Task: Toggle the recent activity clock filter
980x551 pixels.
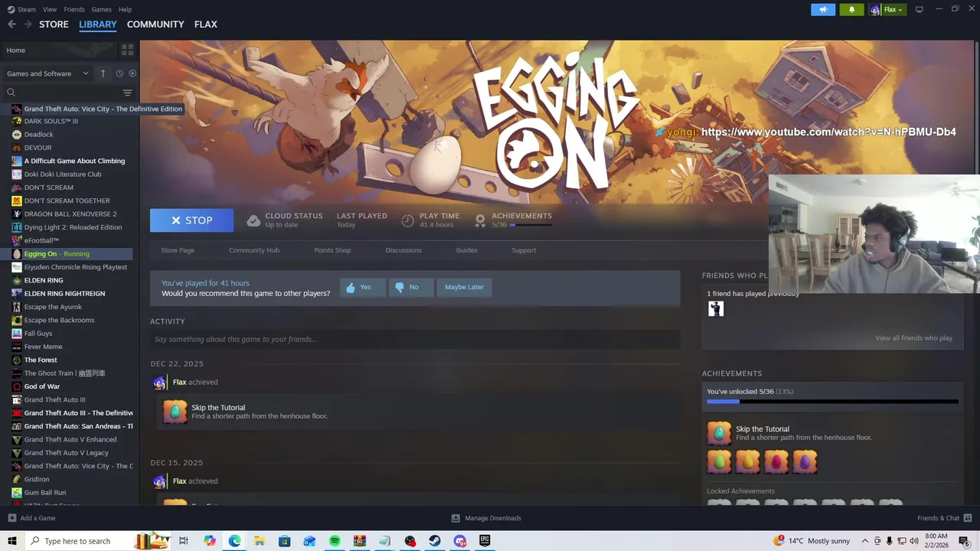Action: click(119, 73)
